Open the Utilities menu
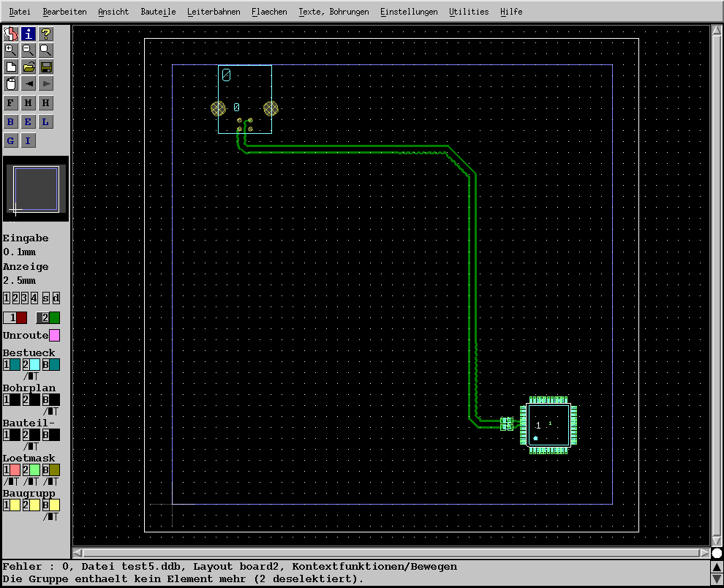 tap(469, 12)
